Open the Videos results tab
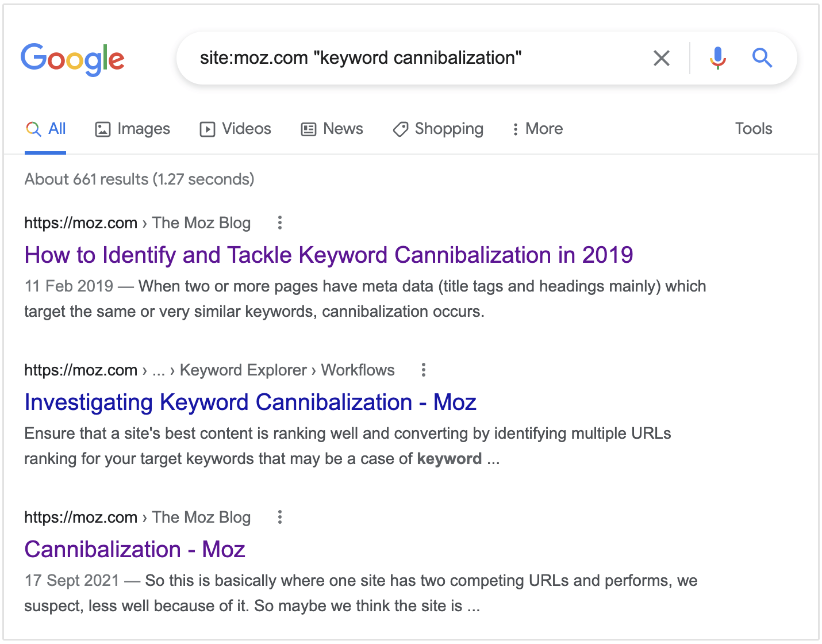Viewport: 822px width, 644px height. point(236,129)
